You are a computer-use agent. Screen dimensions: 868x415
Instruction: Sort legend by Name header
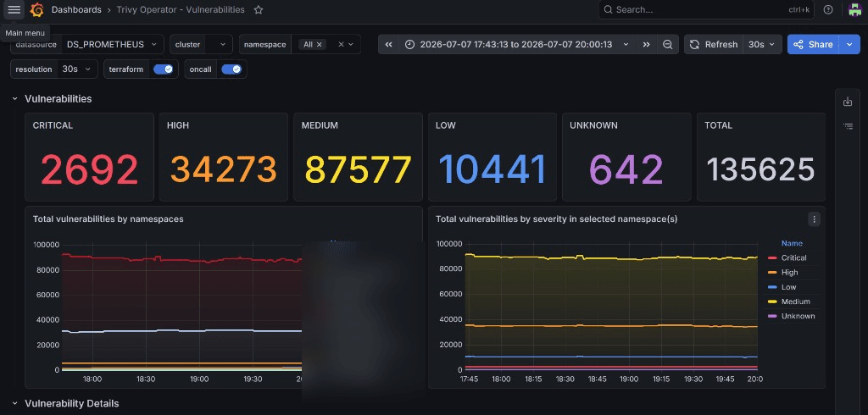coord(792,243)
